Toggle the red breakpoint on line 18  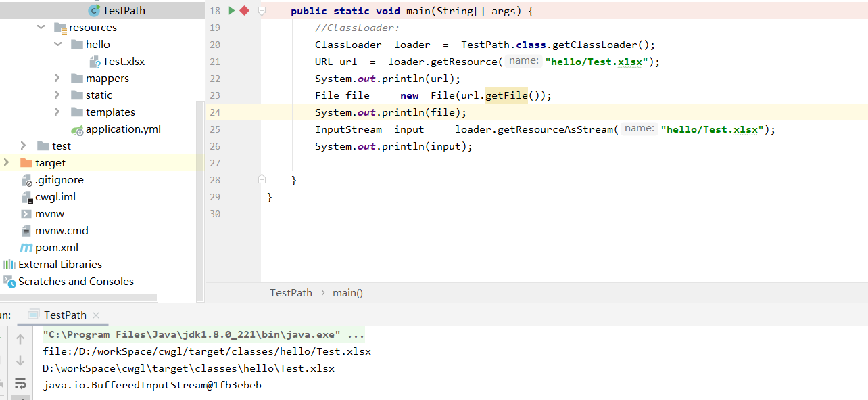tap(243, 10)
